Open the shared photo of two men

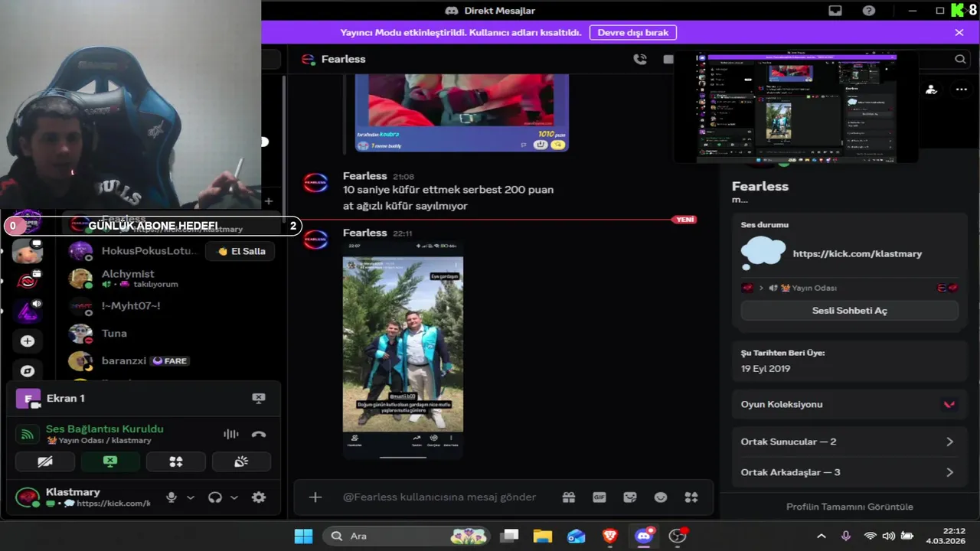click(403, 350)
